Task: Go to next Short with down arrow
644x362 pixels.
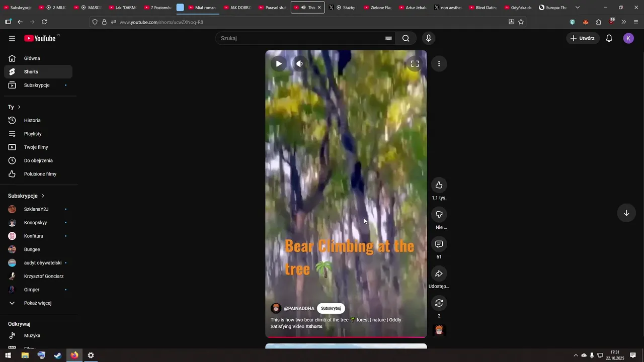Action: click(626, 213)
